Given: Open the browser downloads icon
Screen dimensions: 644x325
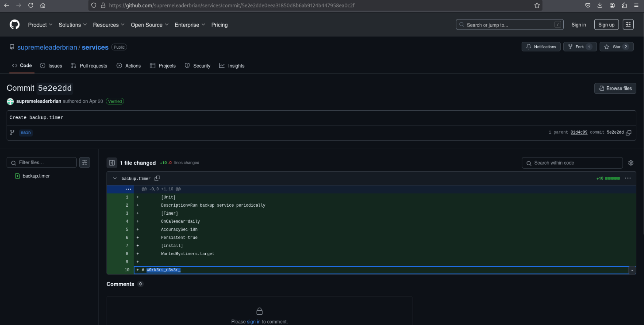Looking at the screenshot, I should pyautogui.click(x=600, y=6).
